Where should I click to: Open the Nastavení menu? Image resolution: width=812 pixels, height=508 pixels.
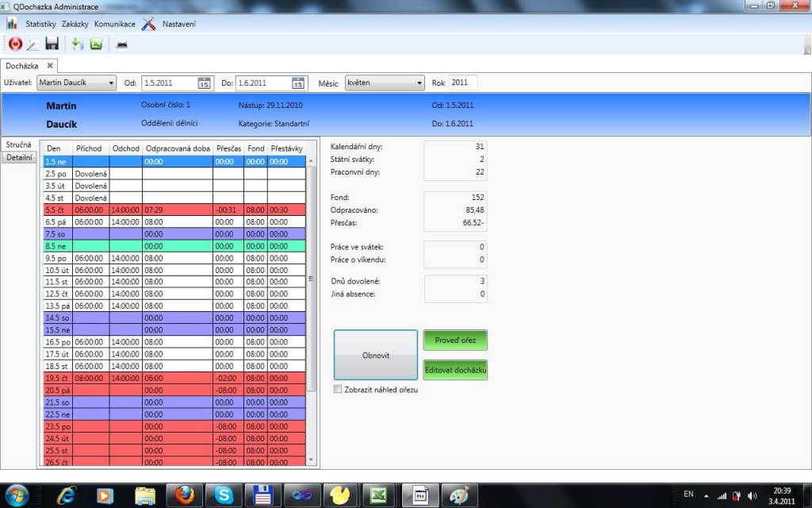[178, 24]
